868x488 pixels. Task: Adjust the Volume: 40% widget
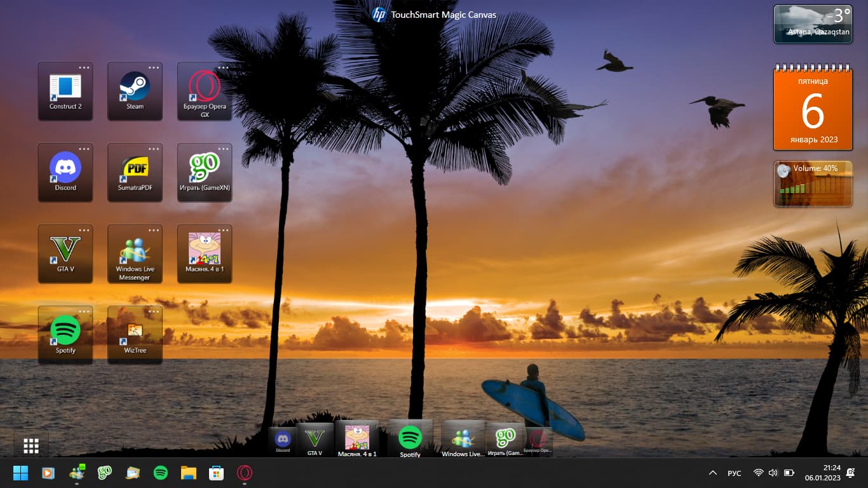pyautogui.click(x=813, y=184)
